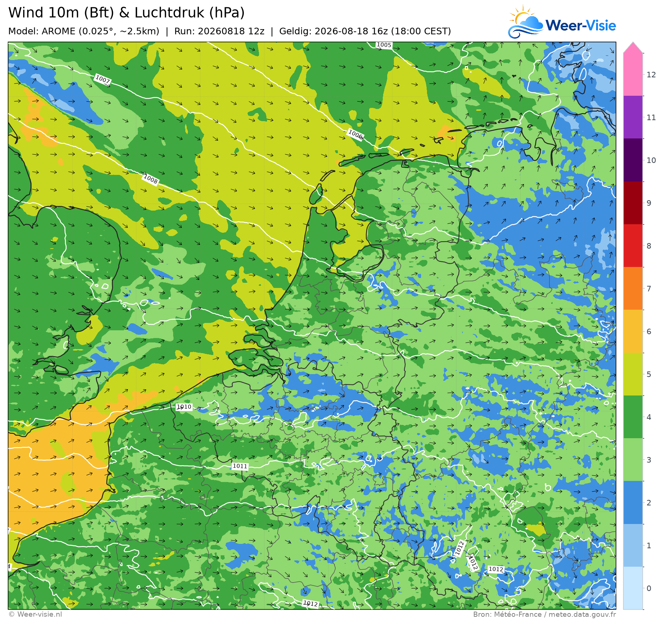Select the dark red Beaufort 9 swatch
Image resolution: width=672 pixels, height=619 pixels.
click(633, 203)
